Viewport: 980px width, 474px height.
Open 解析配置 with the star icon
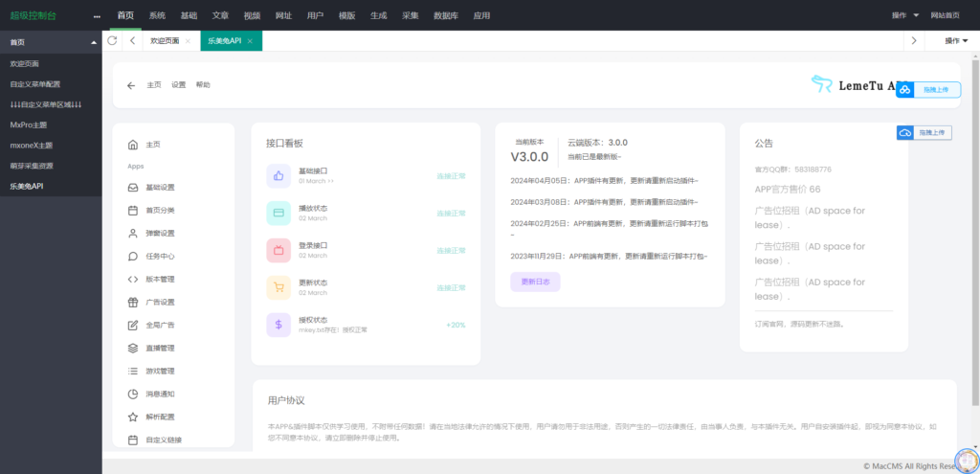point(159,418)
